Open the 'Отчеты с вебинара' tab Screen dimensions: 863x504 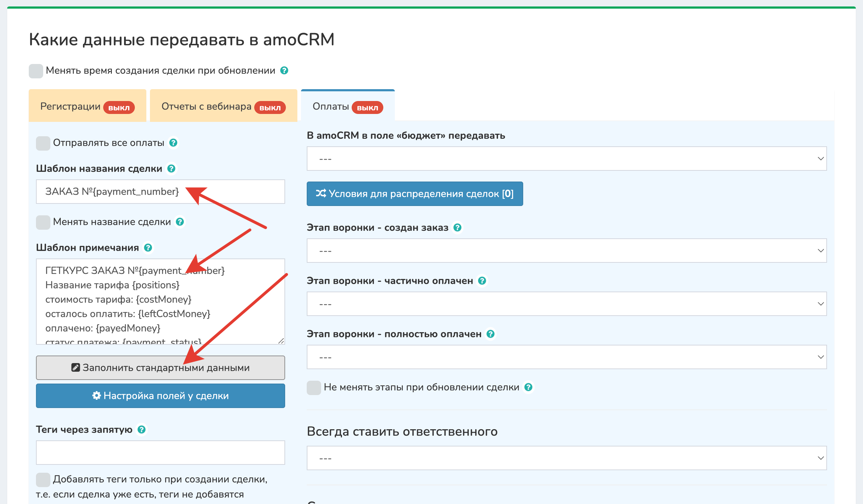pos(223,106)
